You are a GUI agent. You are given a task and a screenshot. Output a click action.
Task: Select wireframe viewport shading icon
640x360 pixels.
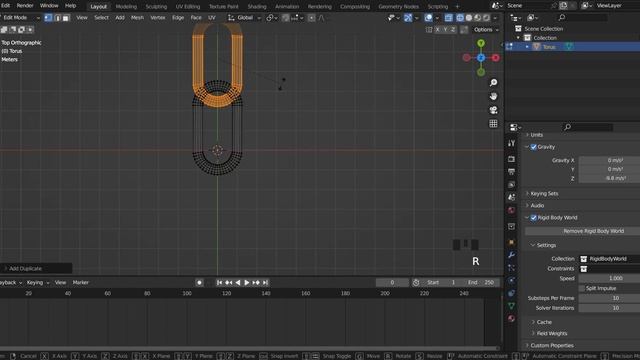pyautogui.click(x=460, y=18)
